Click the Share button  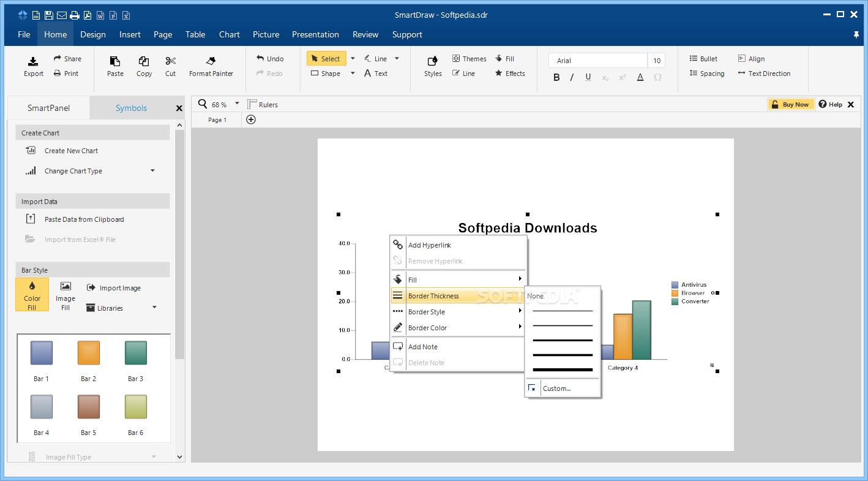[x=67, y=59]
